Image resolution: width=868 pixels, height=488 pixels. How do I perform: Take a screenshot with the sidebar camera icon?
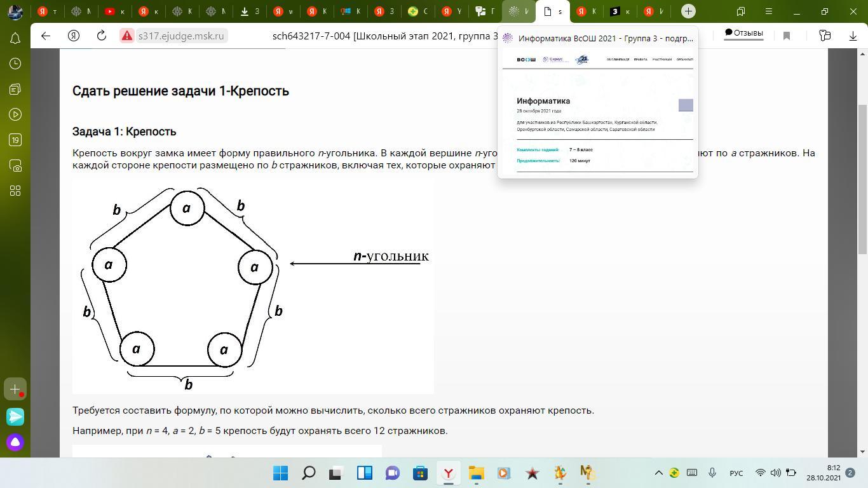(x=15, y=165)
